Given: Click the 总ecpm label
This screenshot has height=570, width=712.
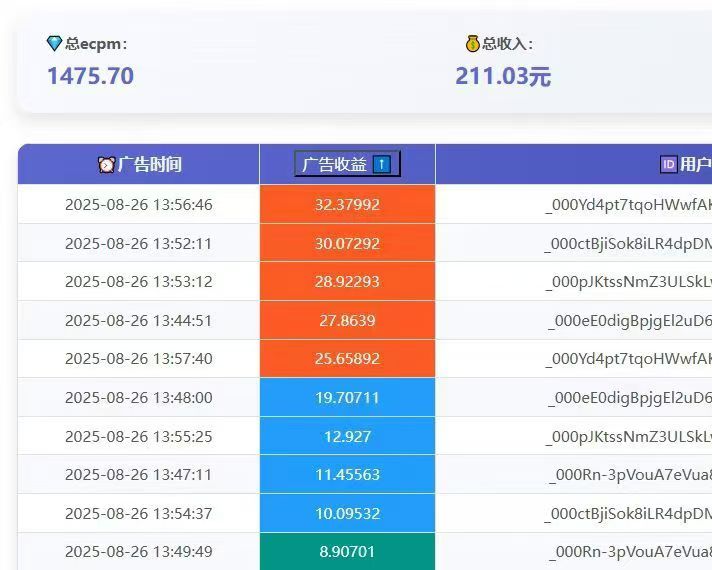Looking at the screenshot, I should coord(96,44).
